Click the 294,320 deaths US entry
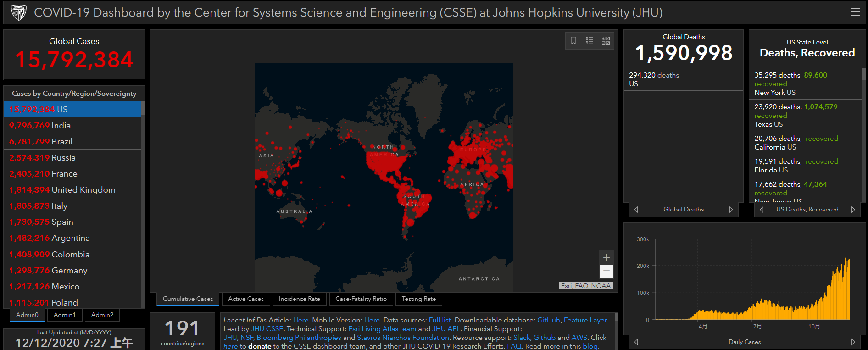The width and height of the screenshot is (868, 350). coord(683,79)
